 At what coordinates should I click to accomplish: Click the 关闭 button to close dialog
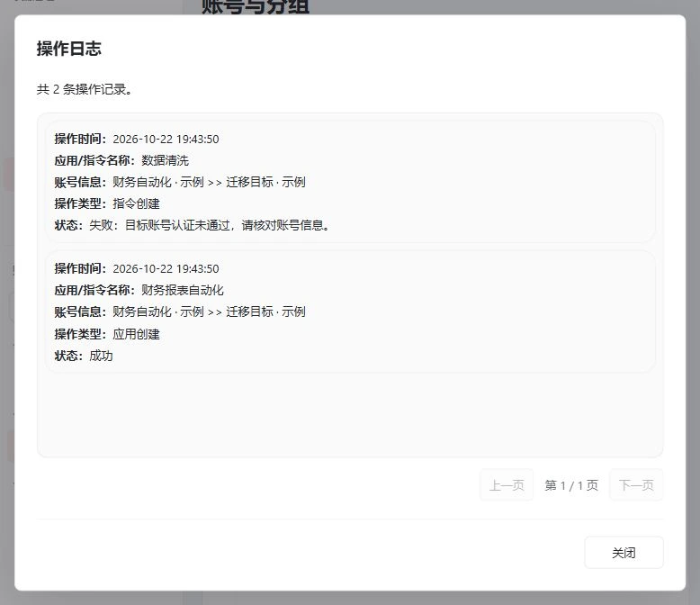pyautogui.click(x=624, y=553)
